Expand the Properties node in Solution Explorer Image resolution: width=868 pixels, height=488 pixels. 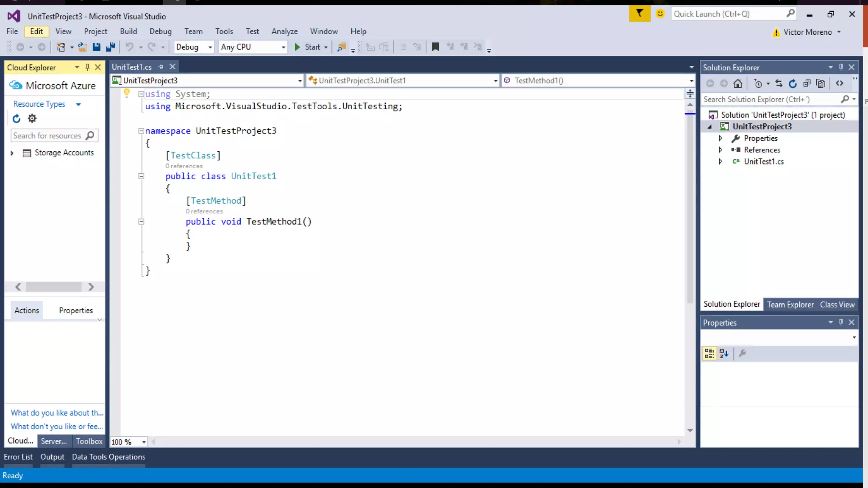(x=720, y=138)
